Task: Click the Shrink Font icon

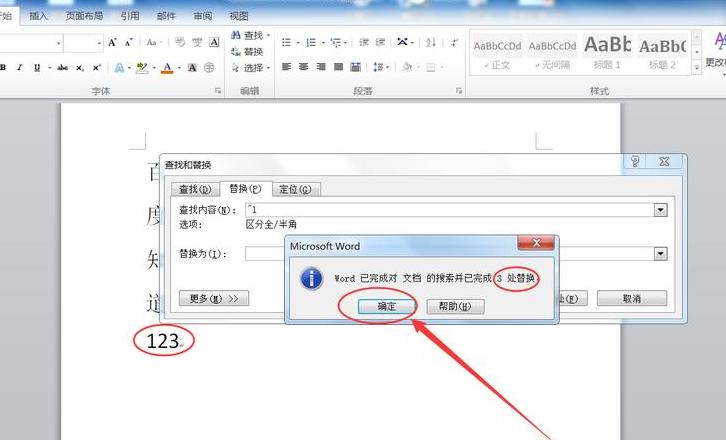Action: 129,43
